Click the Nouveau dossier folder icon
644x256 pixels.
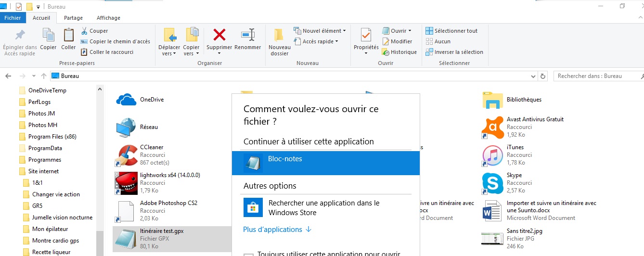tap(279, 36)
